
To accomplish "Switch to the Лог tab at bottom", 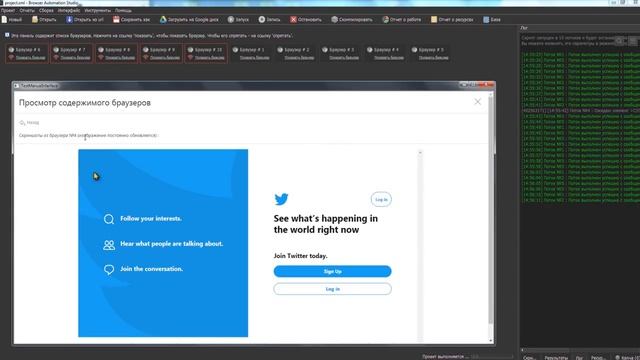I will (579, 358).
